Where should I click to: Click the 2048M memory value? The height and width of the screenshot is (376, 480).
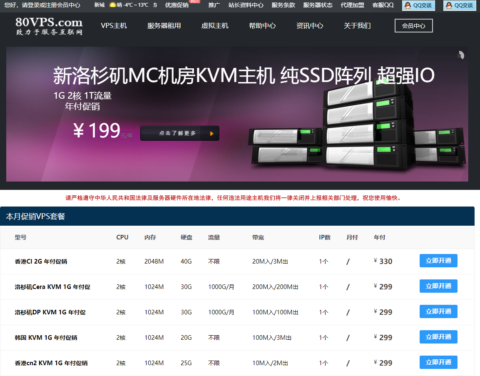pyautogui.click(x=154, y=262)
